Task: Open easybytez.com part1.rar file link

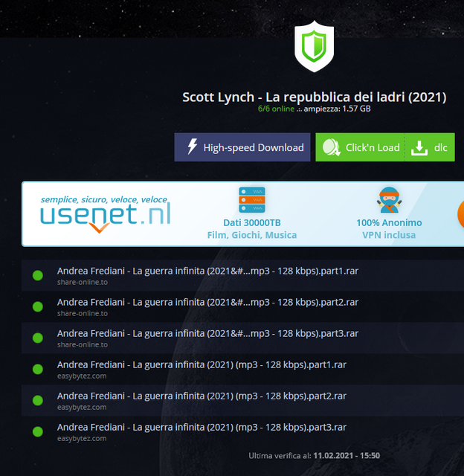Action: (x=202, y=364)
